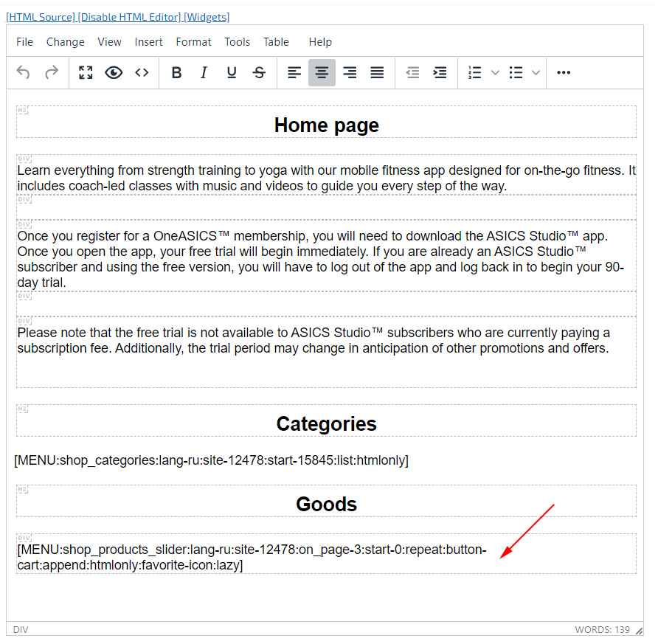This screenshot has width=658, height=644.
Task: Open the source code view icon
Action: click(x=142, y=72)
